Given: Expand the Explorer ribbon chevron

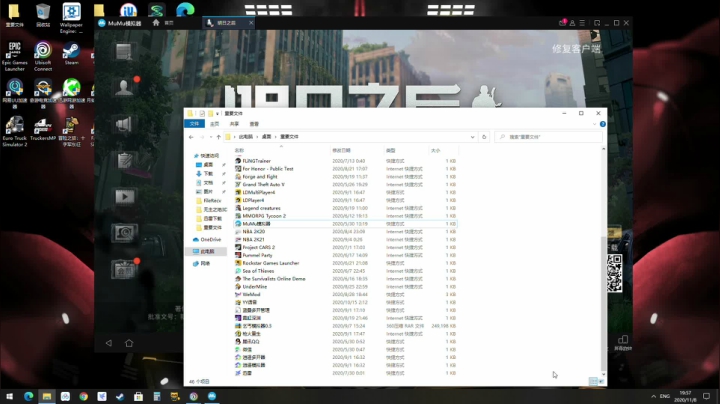Looking at the screenshot, I should pyautogui.click(x=595, y=124).
